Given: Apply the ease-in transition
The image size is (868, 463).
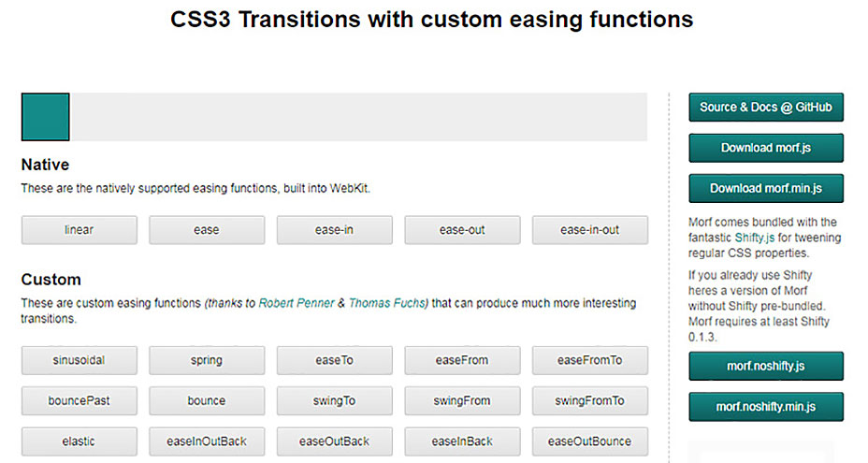Looking at the screenshot, I should pyautogui.click(x=334, y=230).
